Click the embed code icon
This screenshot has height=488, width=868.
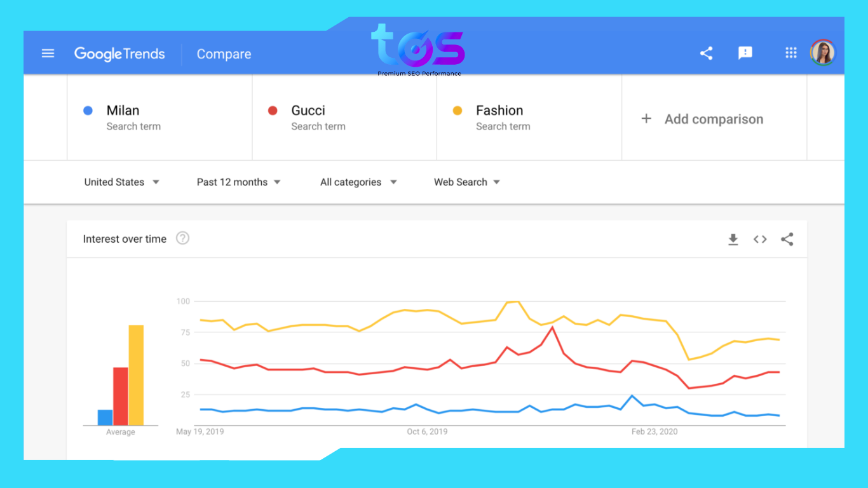760,240
